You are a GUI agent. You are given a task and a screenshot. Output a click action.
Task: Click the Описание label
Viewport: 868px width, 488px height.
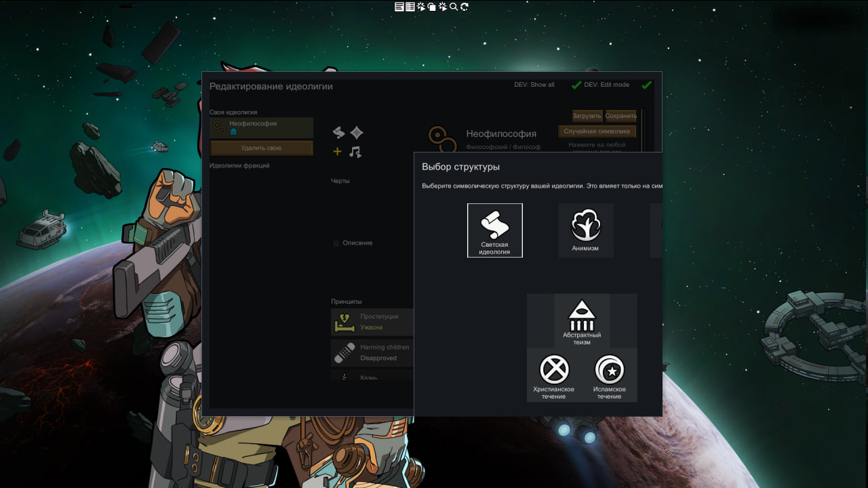pyautogui.click(x=357, y=243)
